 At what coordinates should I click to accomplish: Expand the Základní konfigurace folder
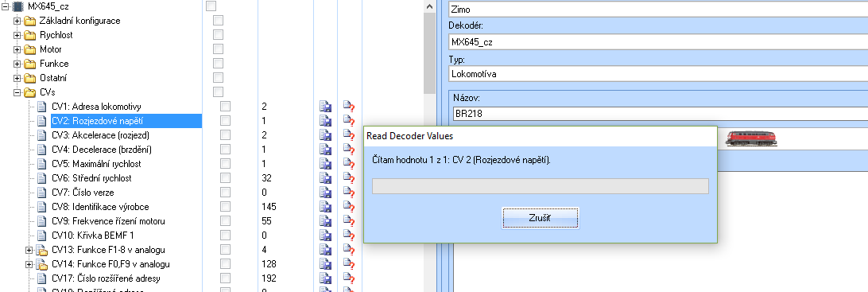17,21
